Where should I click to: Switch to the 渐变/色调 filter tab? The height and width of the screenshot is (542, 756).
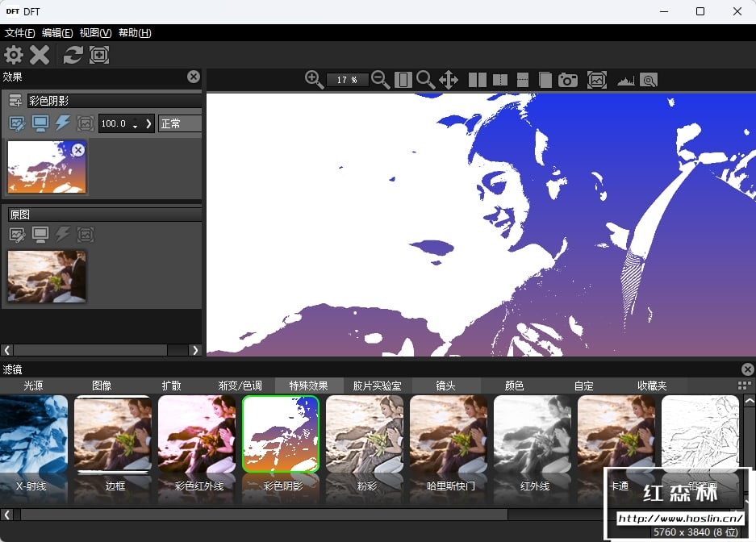pyautogui.click(x=240, y=386)
